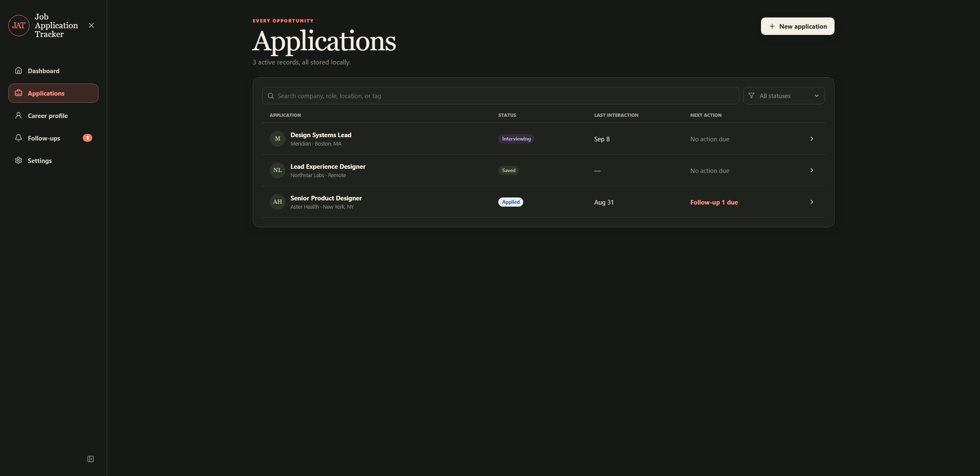Click the Interviewing status badge
Screen dimensions: 980x476
pos(516,139)
